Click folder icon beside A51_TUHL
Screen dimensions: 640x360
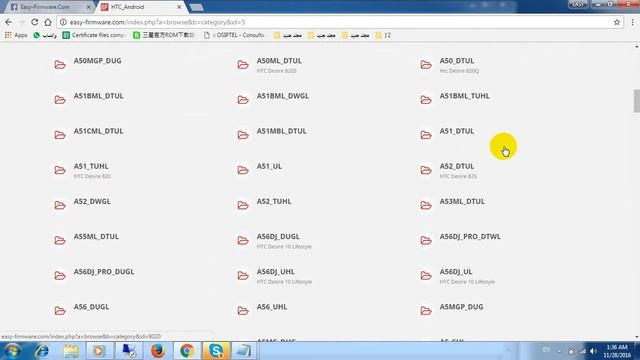click(60, 170)
